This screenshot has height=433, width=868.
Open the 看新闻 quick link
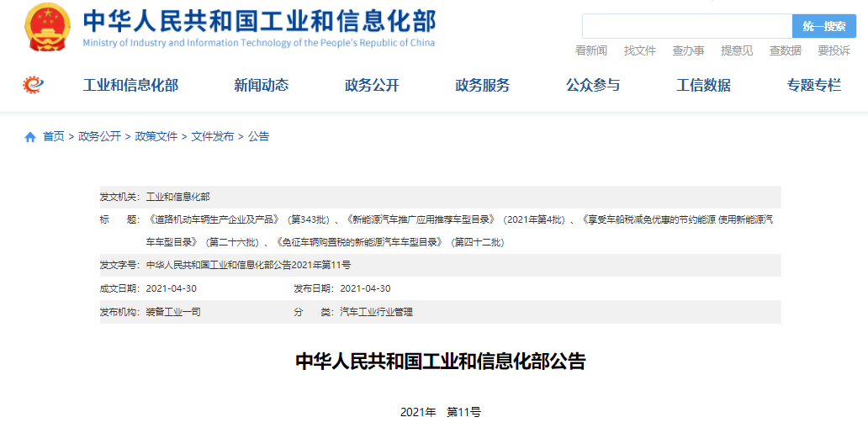coord(591,51)
